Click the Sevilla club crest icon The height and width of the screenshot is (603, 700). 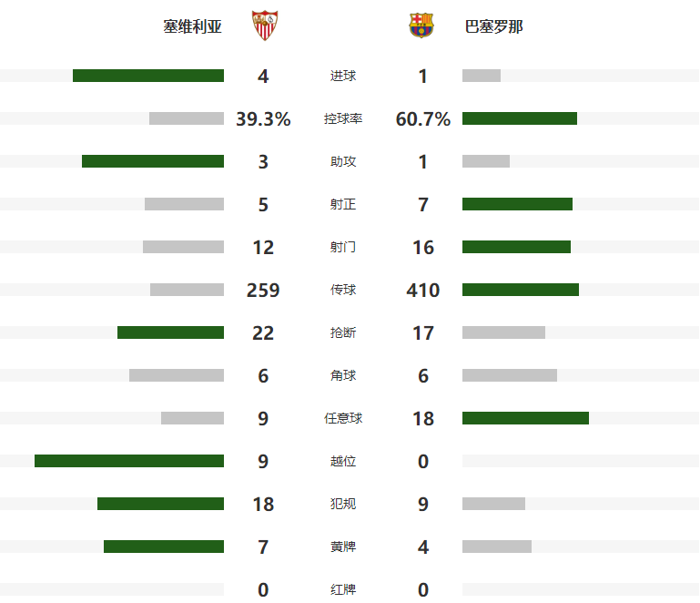click(264, 26)
